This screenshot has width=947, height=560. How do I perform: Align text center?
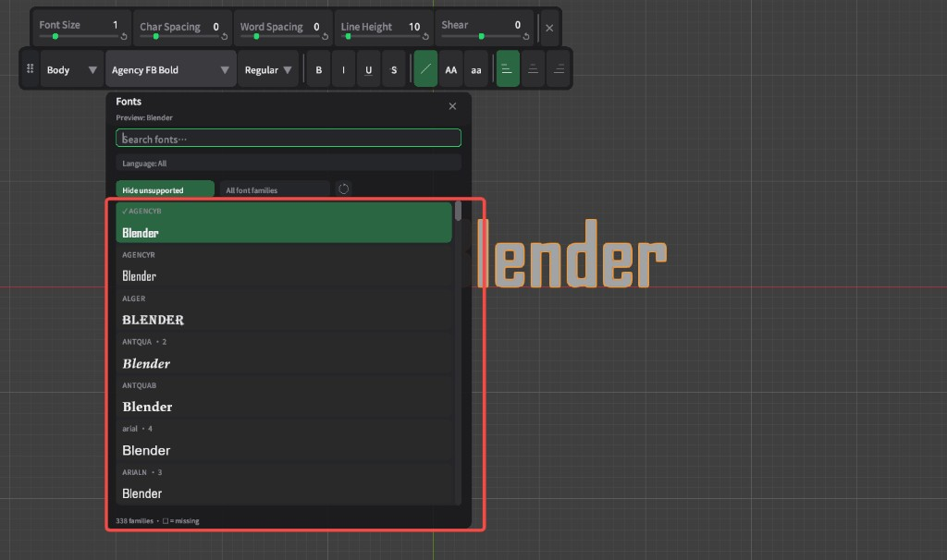(533, 70)
